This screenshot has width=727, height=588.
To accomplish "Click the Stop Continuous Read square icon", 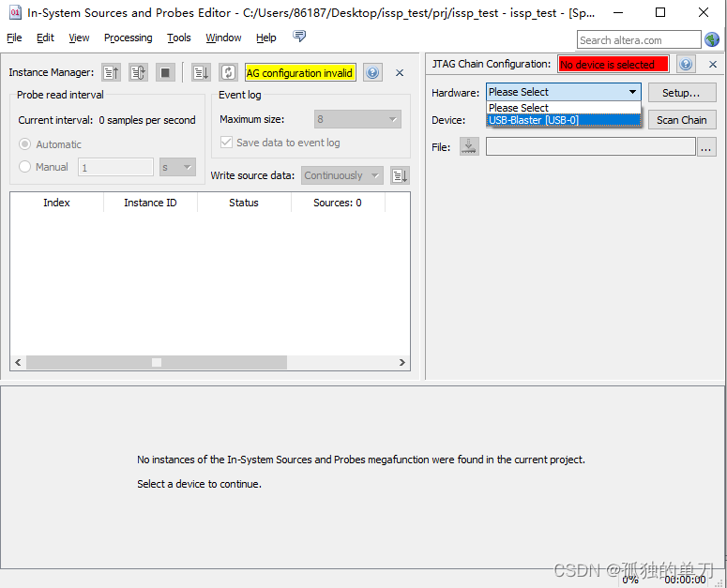I will pos(165,73).
